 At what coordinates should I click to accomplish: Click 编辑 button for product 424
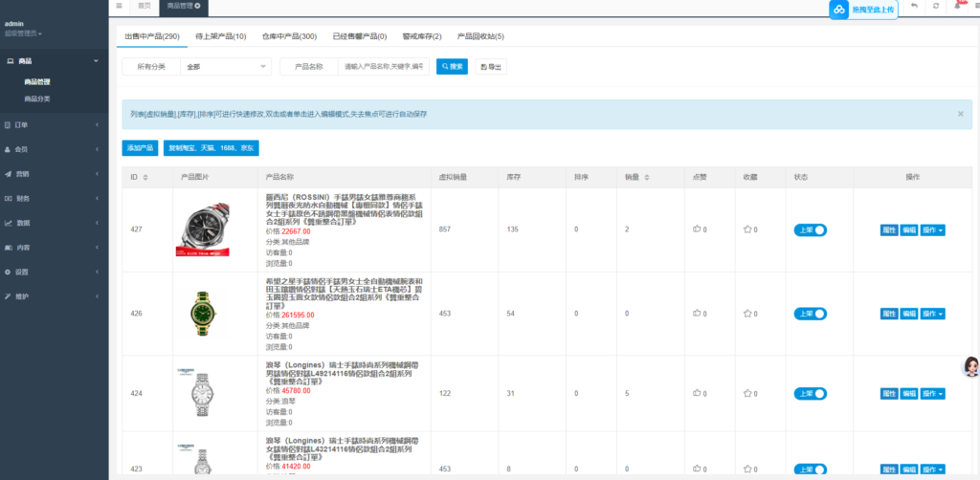[x=909, y=393]
